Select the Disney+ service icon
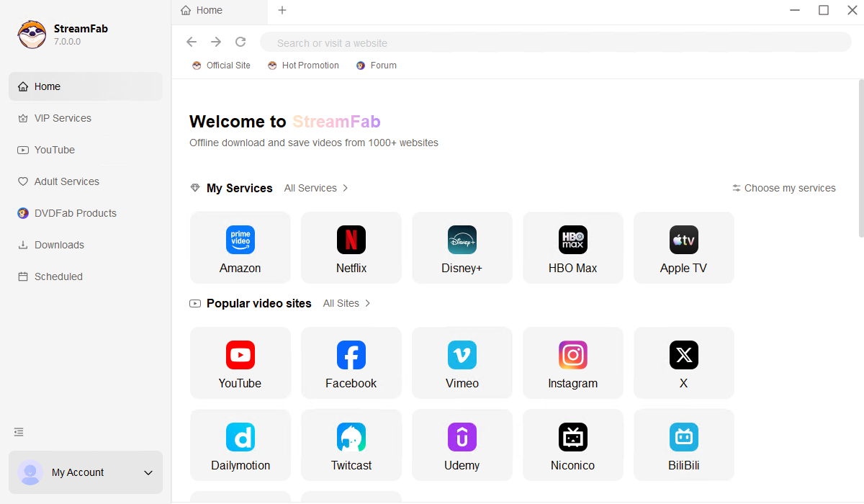Image resolution: width=864 pixels, height=504 pixels. coord(462,247)
